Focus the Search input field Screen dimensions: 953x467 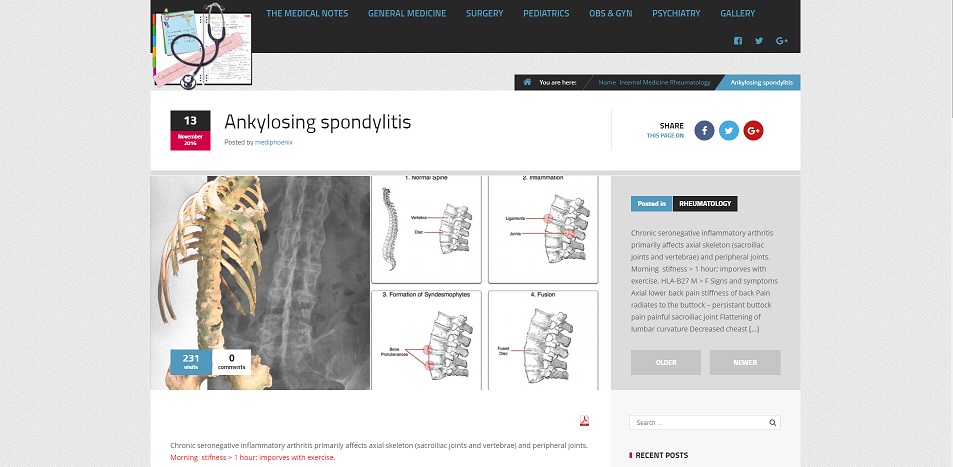[x=699, y=423]
